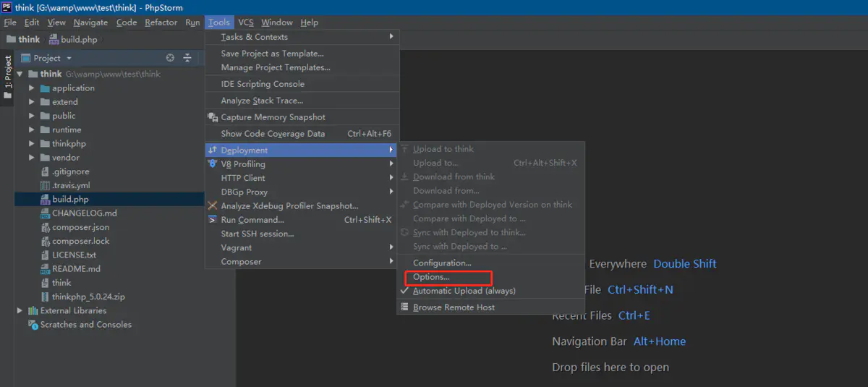Viewport: 868px width, 387px height.
Task: Click the Ctrl+Shift+N shortcut hint
Action: pyautogui.click(x=640, y=289)
